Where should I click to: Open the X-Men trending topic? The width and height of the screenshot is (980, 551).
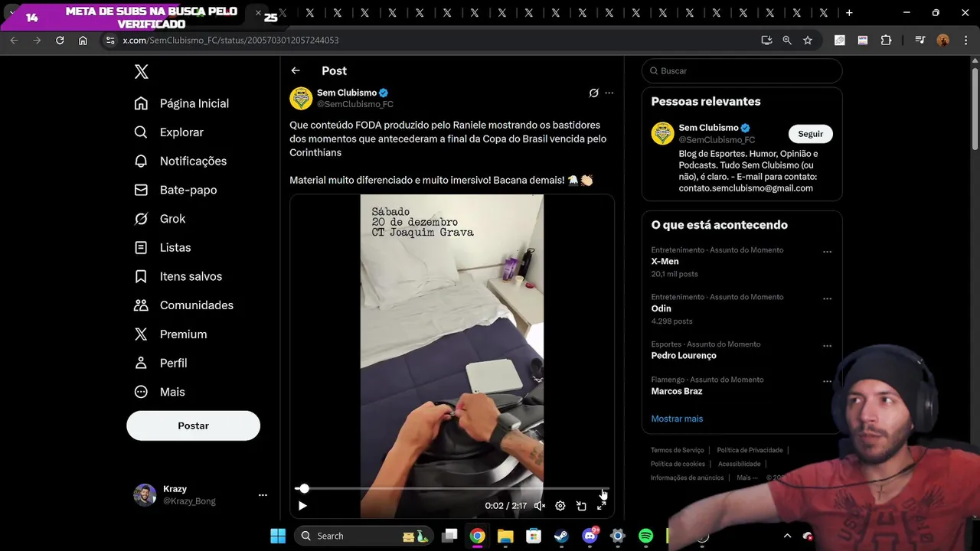(665, 262)
